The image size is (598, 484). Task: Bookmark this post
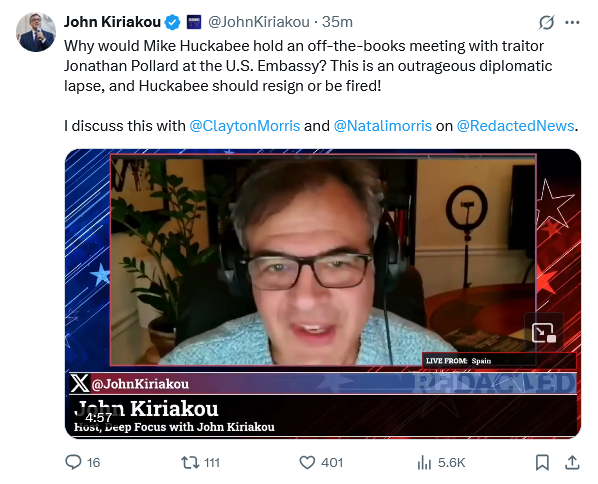(x=542, y=462)
